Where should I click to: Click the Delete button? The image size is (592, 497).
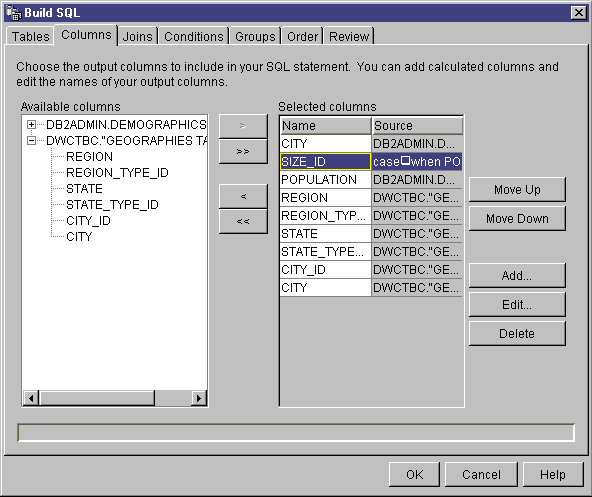click(x=517, y=334)
